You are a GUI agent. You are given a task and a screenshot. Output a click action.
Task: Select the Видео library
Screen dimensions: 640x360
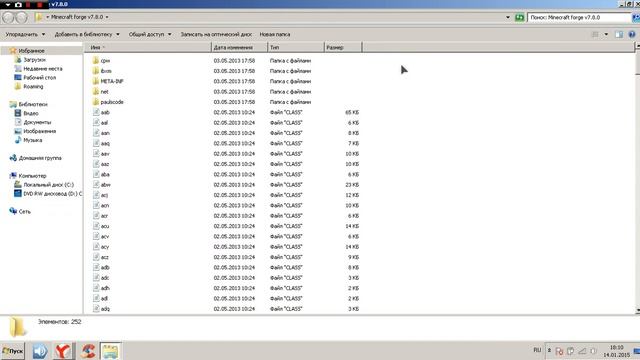click(31, 113)
